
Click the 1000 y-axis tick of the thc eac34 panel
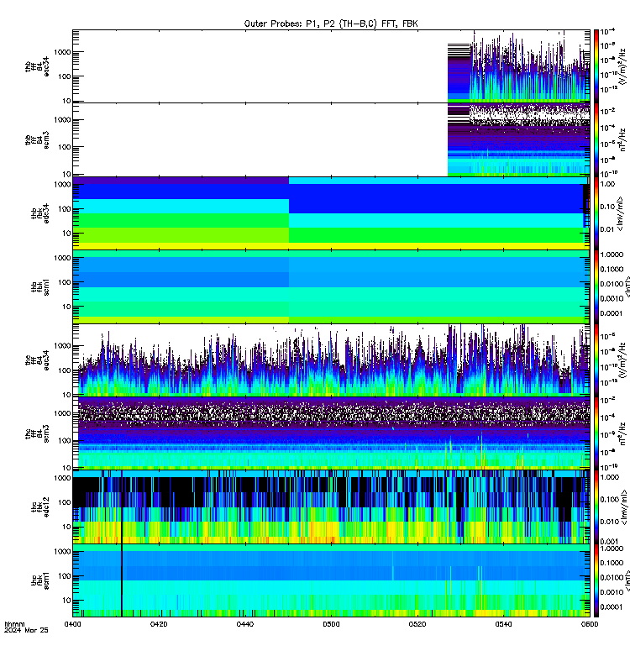tap(62, 346)
